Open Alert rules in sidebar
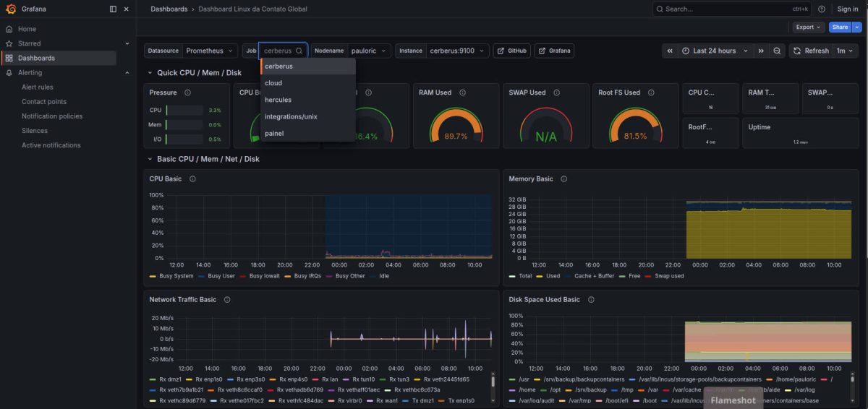 coord(38,87)
